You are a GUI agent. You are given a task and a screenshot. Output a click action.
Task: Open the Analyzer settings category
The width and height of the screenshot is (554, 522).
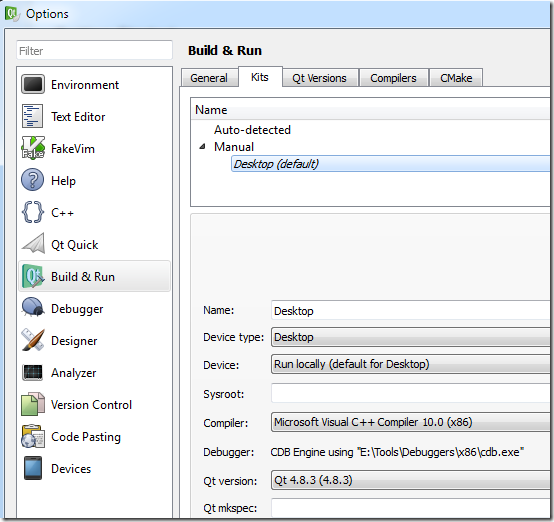click(x=94, y=373)
